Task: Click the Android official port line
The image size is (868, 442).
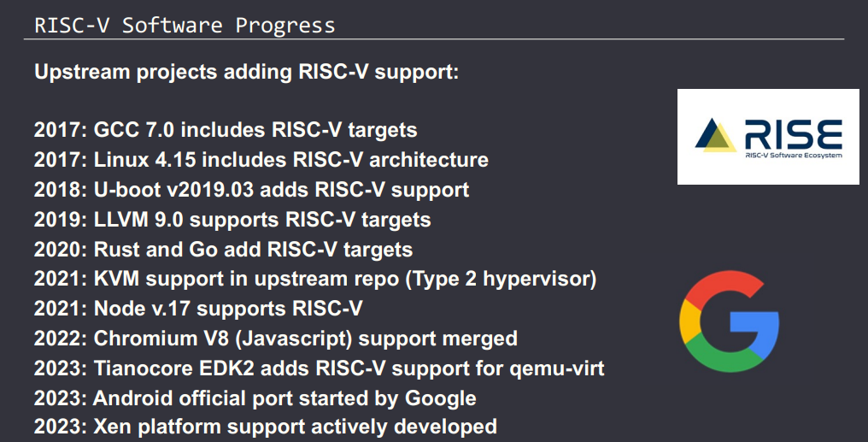Action: (x=255, y=398)
